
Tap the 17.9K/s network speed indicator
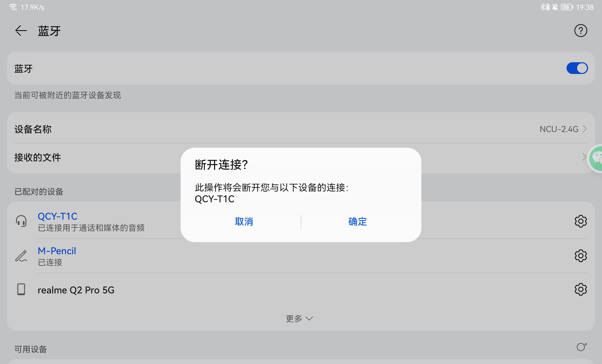[32, 8]
